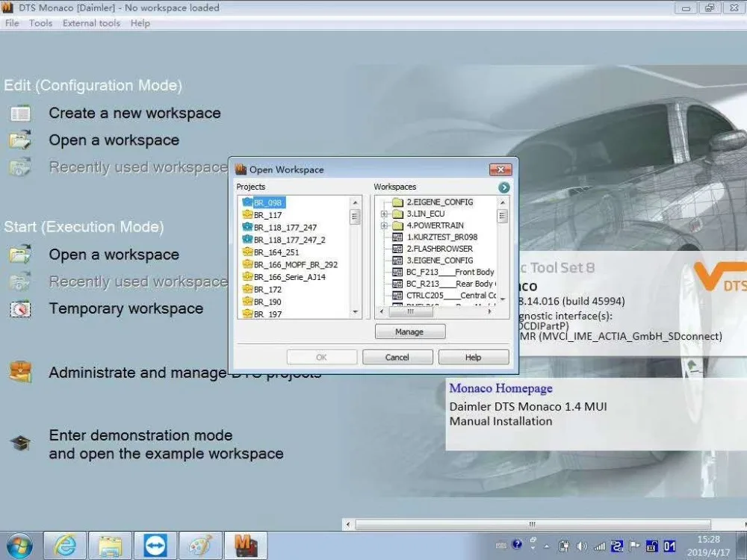
Task: Open the Monaco Homepage link
Action: pos(500,388)
